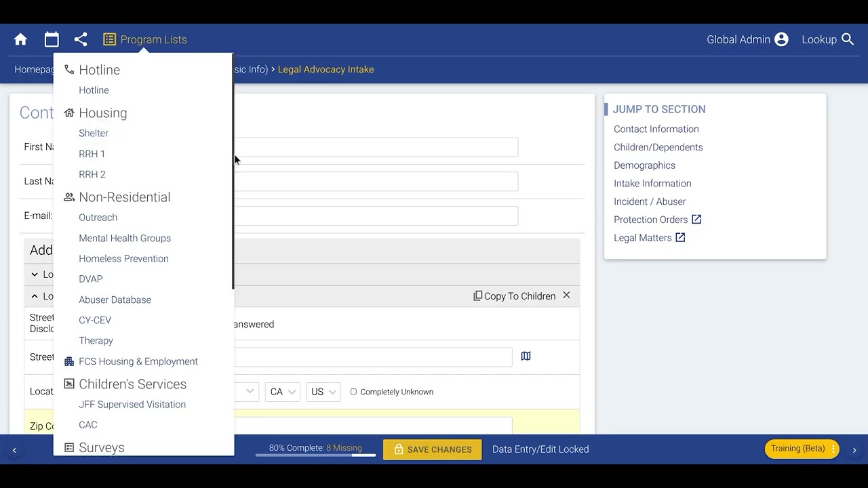The height and width of the screenshot is (488, 868).
Task: Click the share icon in top bar
Action: click(x=81, y=39)
